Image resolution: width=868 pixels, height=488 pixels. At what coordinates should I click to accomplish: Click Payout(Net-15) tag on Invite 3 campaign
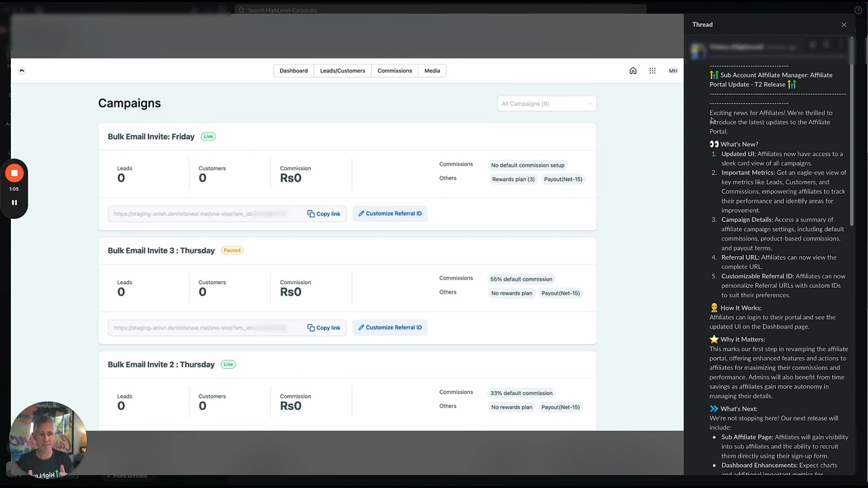click(x=561, y=293)
